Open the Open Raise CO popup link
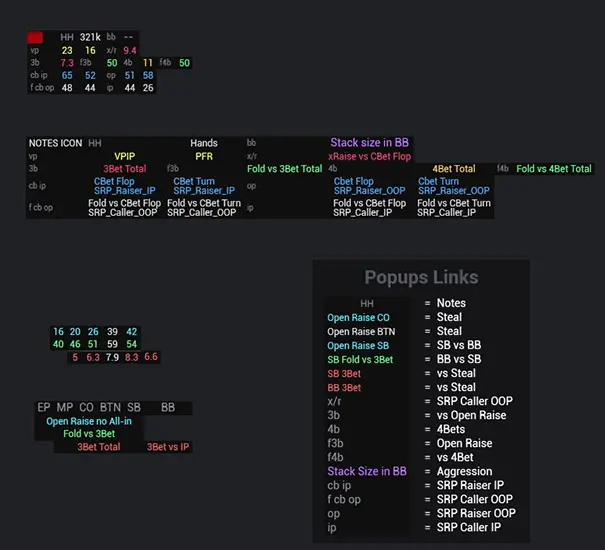The height and width of the screenshot is (550, 605). pos(358,317)
